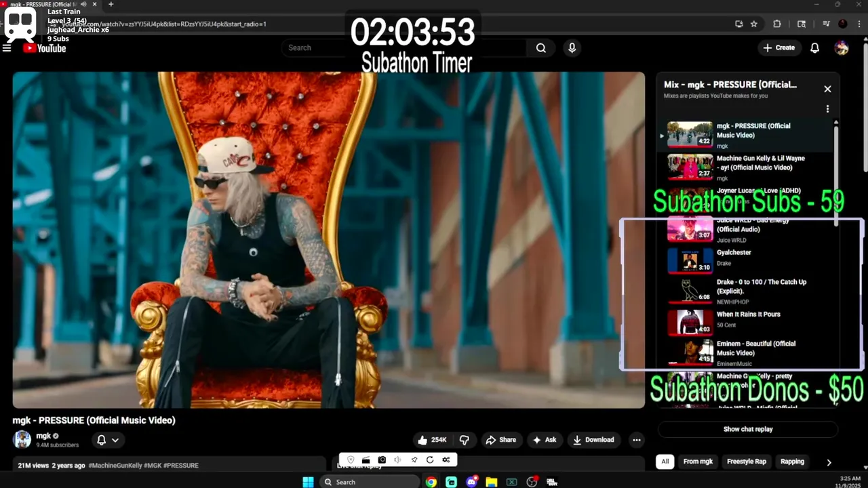The width and height of the screenshot is (868, 488).
Task: Dislike the video with thumbs down
Action: point(465,440)
